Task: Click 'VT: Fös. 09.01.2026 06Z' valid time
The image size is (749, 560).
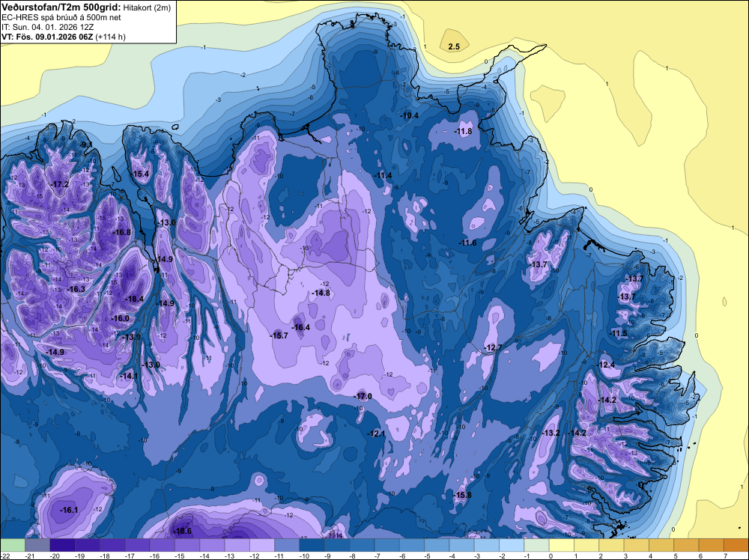Action: pos(48,37)
